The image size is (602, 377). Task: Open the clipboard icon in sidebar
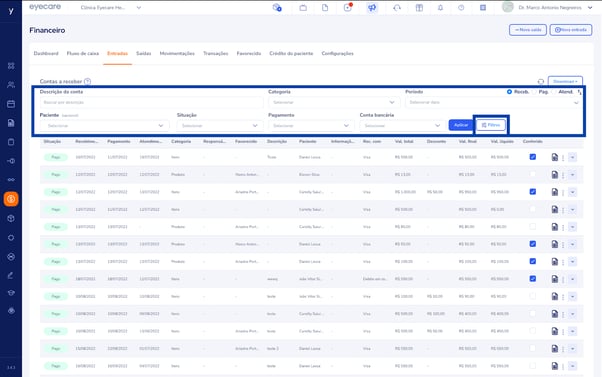[11, 142]
